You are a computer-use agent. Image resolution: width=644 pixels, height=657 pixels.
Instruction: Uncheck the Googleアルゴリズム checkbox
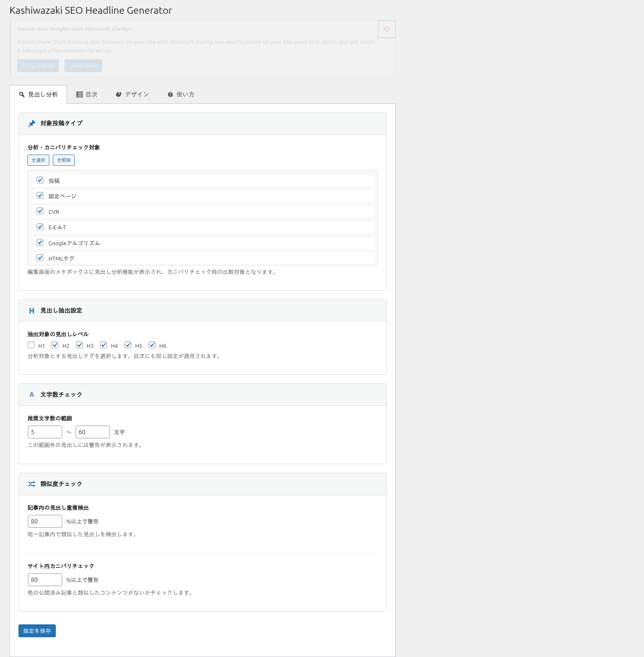(x=40, y=242)
